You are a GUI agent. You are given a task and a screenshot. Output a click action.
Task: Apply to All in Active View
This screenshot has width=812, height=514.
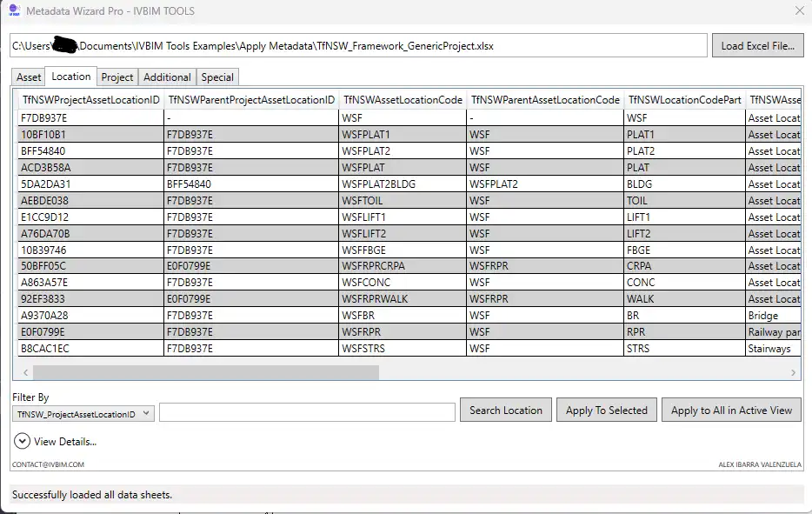pos(731,411)
